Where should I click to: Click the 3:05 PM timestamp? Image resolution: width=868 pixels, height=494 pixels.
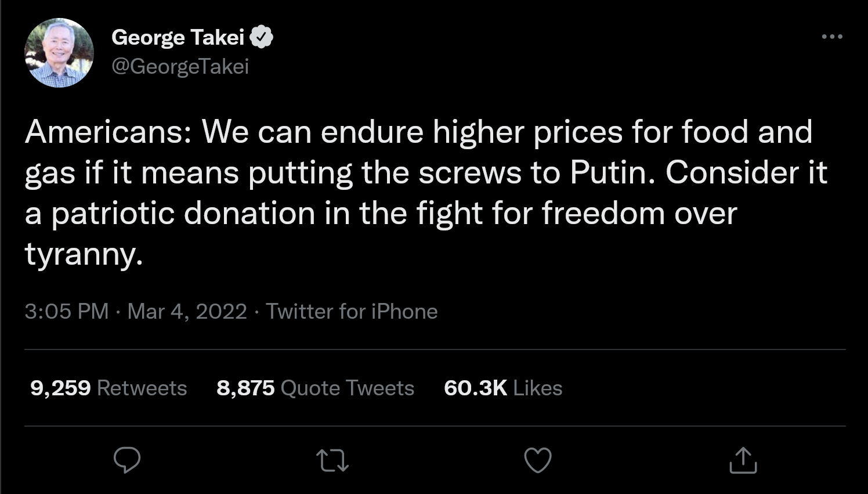point(67,312)
